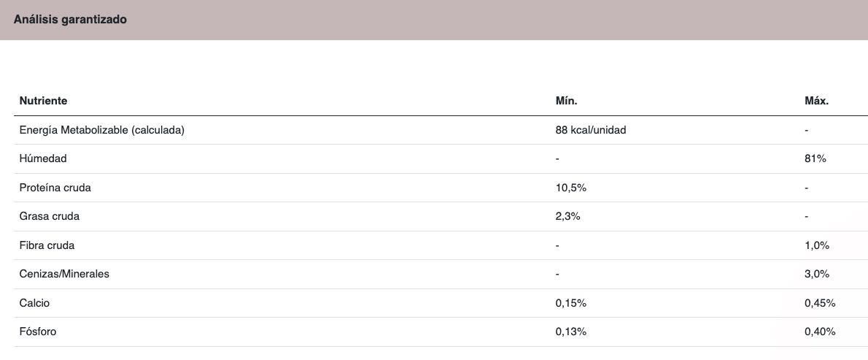The width and height of the screenshot is (868, 360).
Task: Select the Grasa cruda row label
Action: [x=50, y=217]
